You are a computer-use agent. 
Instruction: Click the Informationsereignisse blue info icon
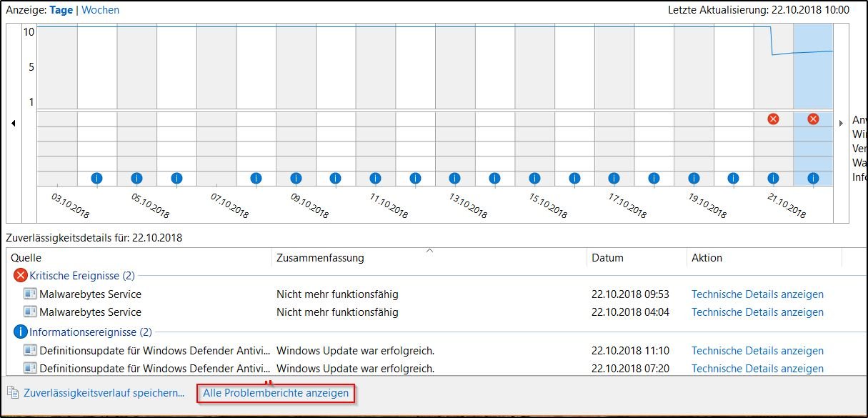click(x=20, y=332)
